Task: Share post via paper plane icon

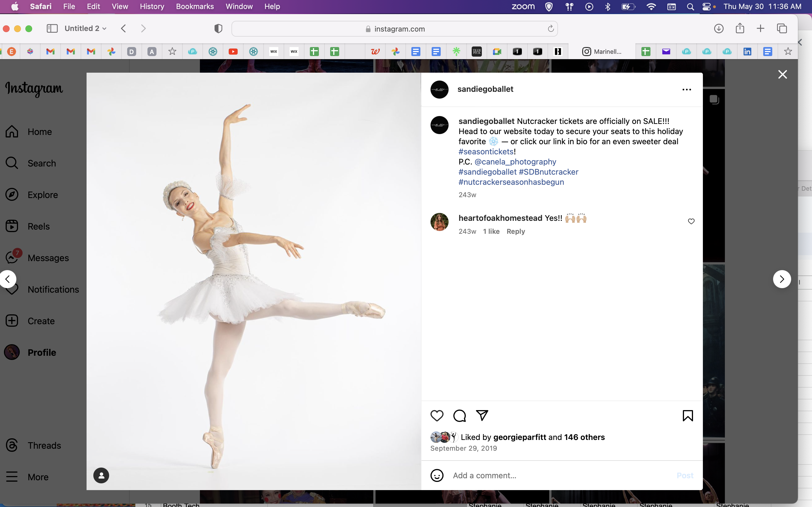Action: [482, 415]
